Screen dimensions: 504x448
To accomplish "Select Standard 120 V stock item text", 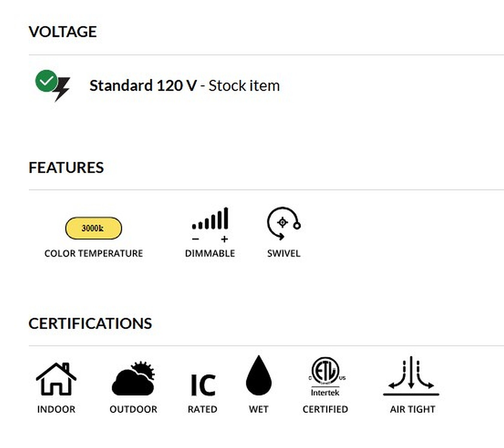I will [x=185, y=86].
